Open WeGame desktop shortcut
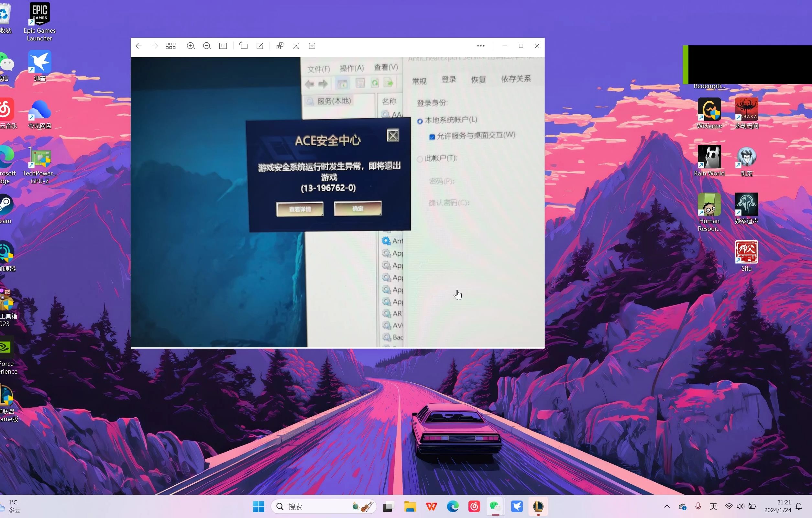The height and width of the screenshot is (518, 812). tap(709, 114)
